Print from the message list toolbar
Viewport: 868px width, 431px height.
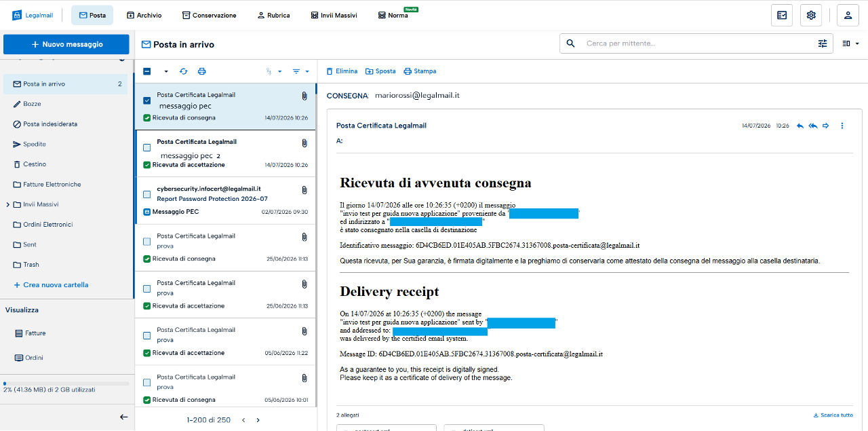pos(201,71)
